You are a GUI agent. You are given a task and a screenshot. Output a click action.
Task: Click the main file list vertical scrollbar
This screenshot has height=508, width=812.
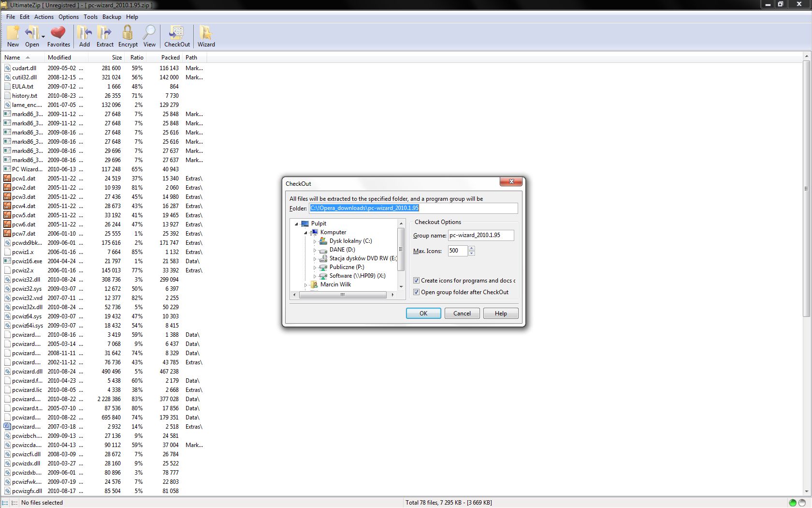click(806, 189)
